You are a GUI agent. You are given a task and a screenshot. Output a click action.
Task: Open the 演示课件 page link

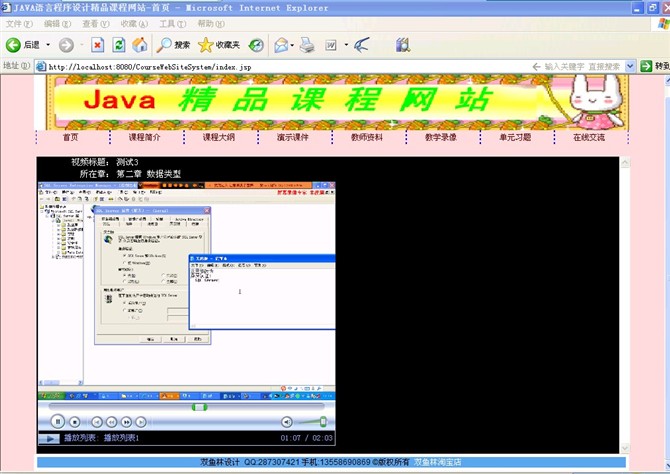pos(293,137)
